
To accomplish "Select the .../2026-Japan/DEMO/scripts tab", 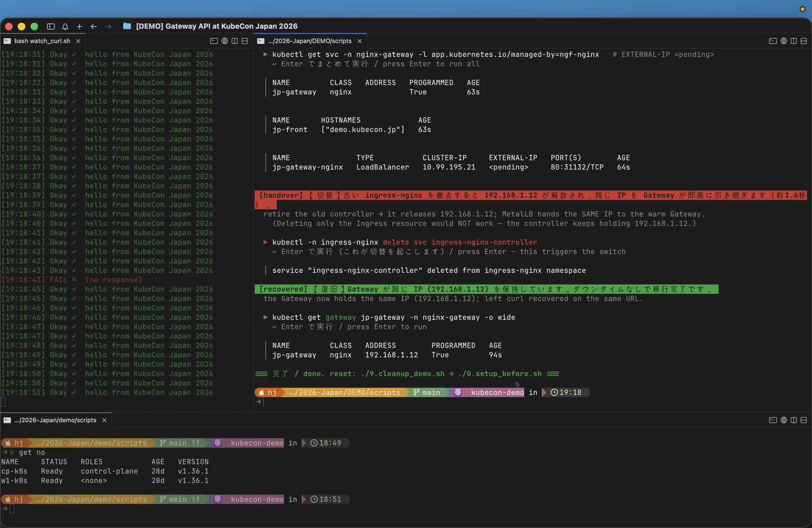I will coord(310,41).
